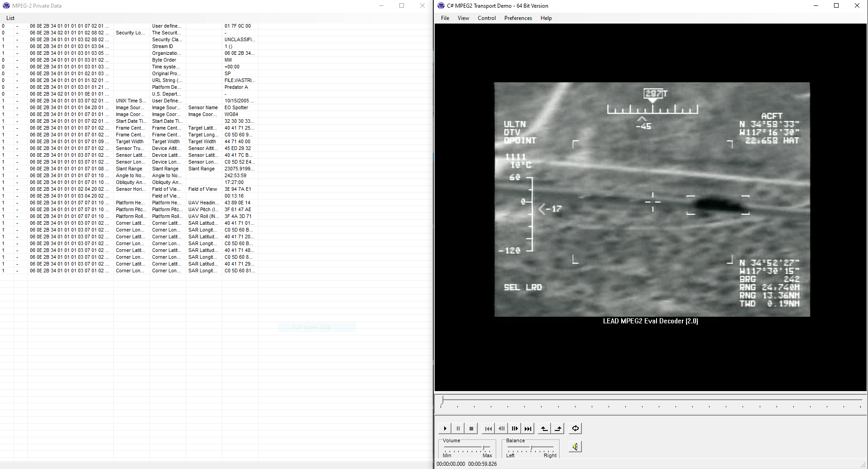Step one frame backward
This screenshot has height=469, width=868.
[501, 428]
